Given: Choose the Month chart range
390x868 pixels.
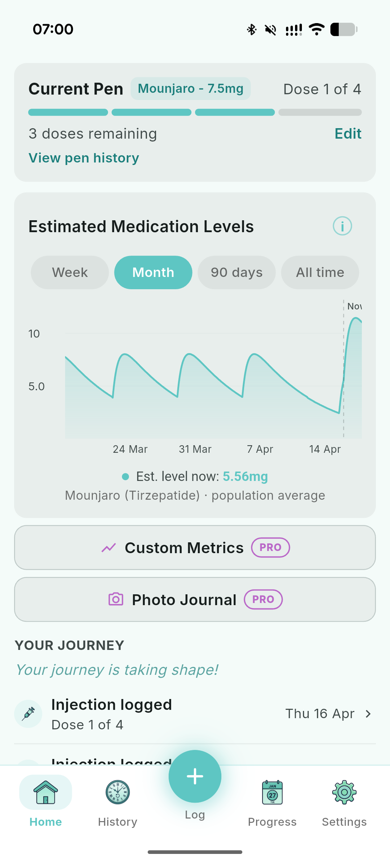Looking at the screenshot, I should 153,273.
